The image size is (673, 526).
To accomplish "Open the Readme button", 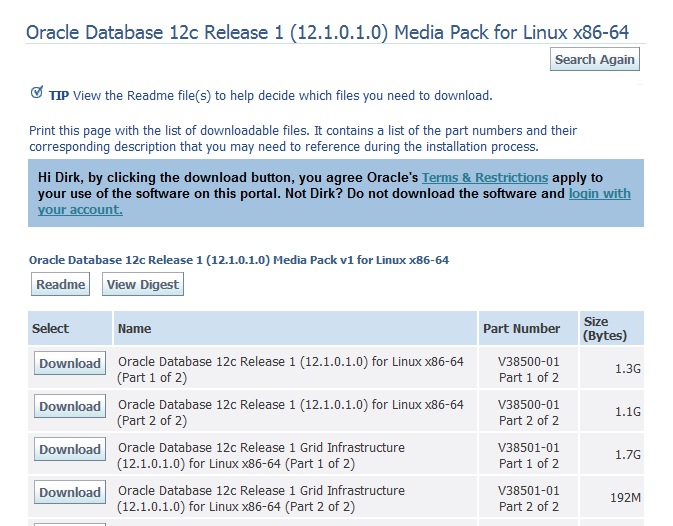I will point(61,284).
